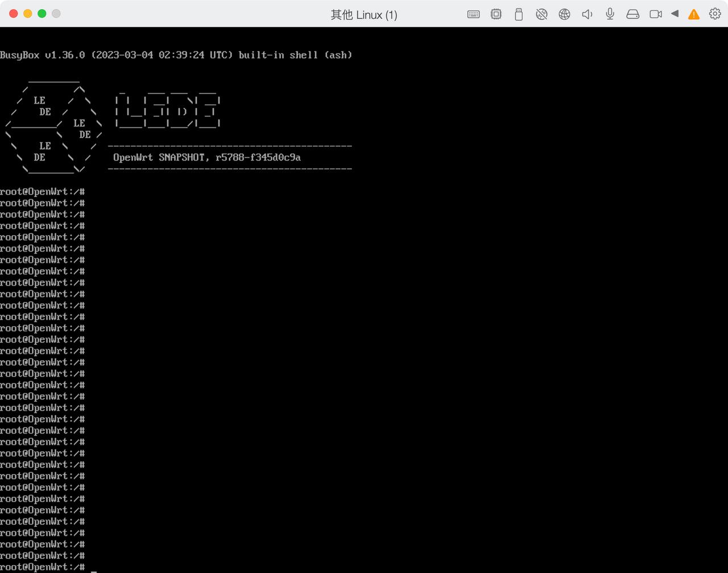
Task: Minimize the window with the yellow button
Action: (x=28, y=14)
